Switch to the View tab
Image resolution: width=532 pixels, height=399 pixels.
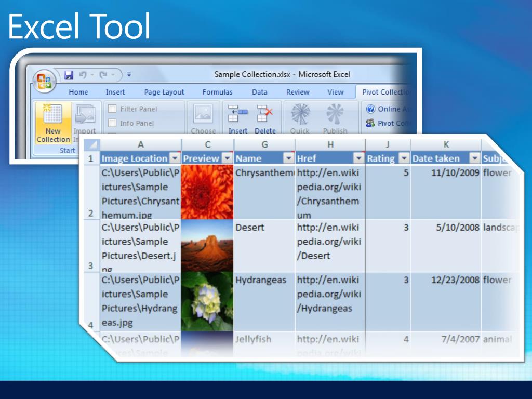point(335,92)
